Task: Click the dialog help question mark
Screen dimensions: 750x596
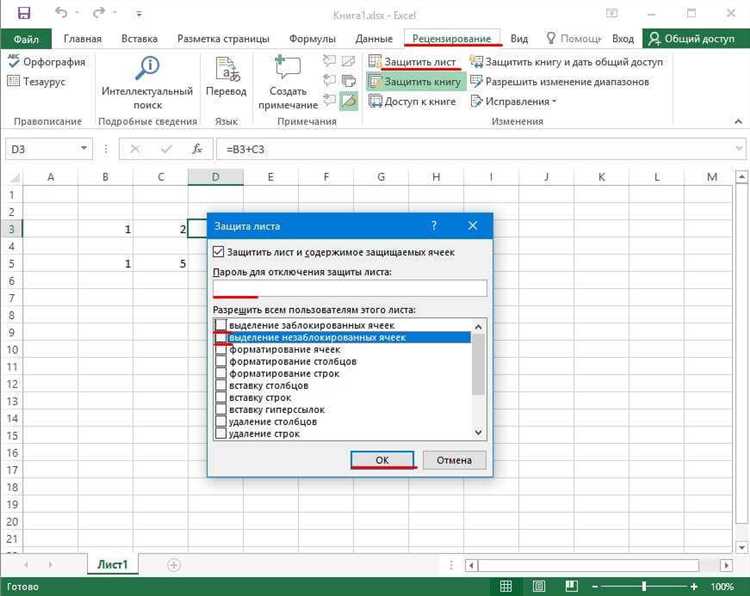Action: pos(434,226)
